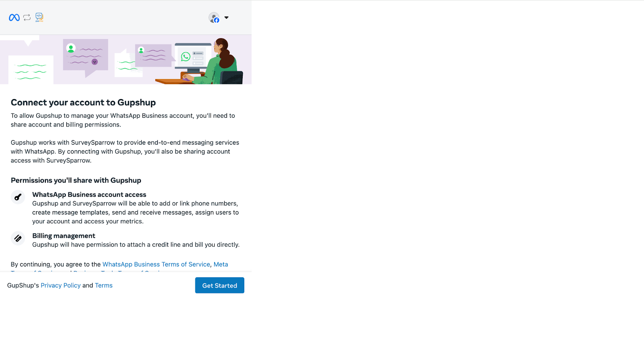The height and width of the screenshot is (349, 644).
Task: Click the sync arrows icon between logos
Action: pyautogui.click(x=27, y=17)
